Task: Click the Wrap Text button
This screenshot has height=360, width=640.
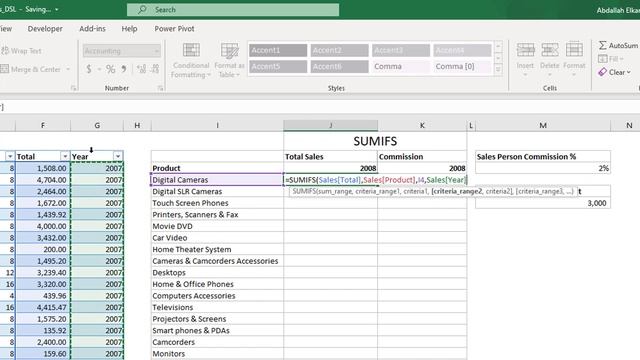Action: point(21,51)
